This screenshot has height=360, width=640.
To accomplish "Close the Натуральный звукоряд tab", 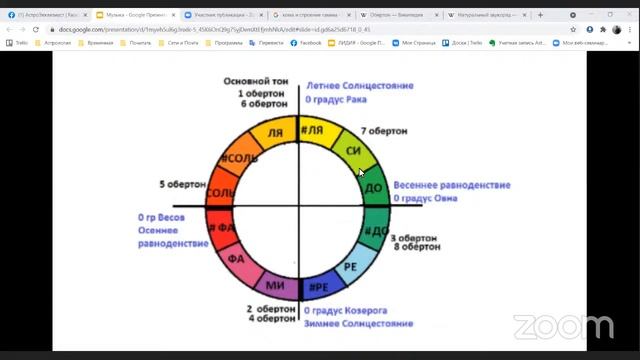I will point(524,15).
